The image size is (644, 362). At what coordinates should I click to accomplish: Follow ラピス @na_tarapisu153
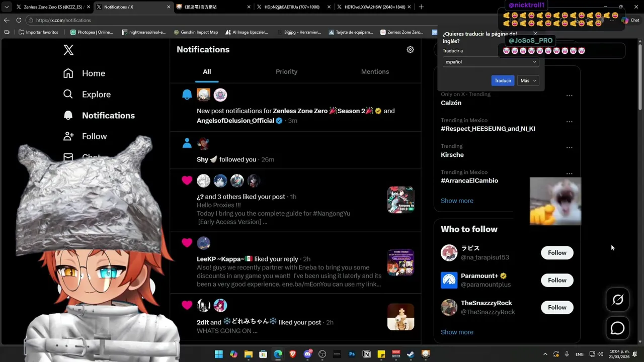pyautogui.click(x=557, y=253)
